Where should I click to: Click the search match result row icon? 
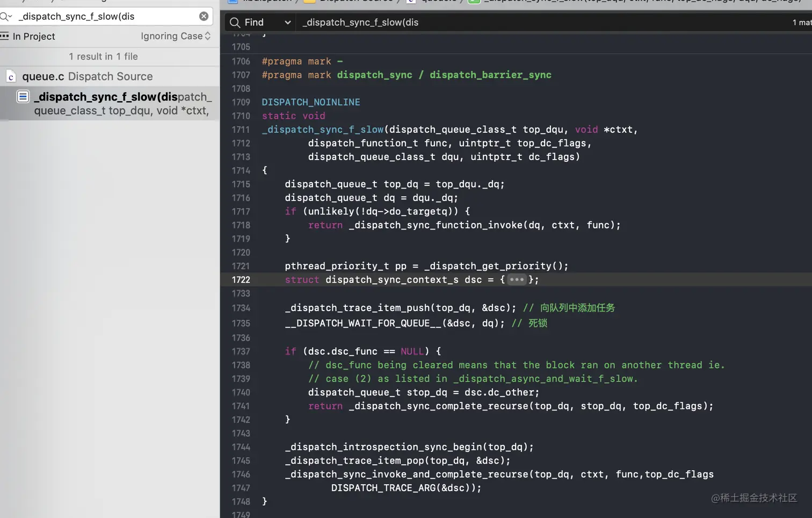coord(23,97)
